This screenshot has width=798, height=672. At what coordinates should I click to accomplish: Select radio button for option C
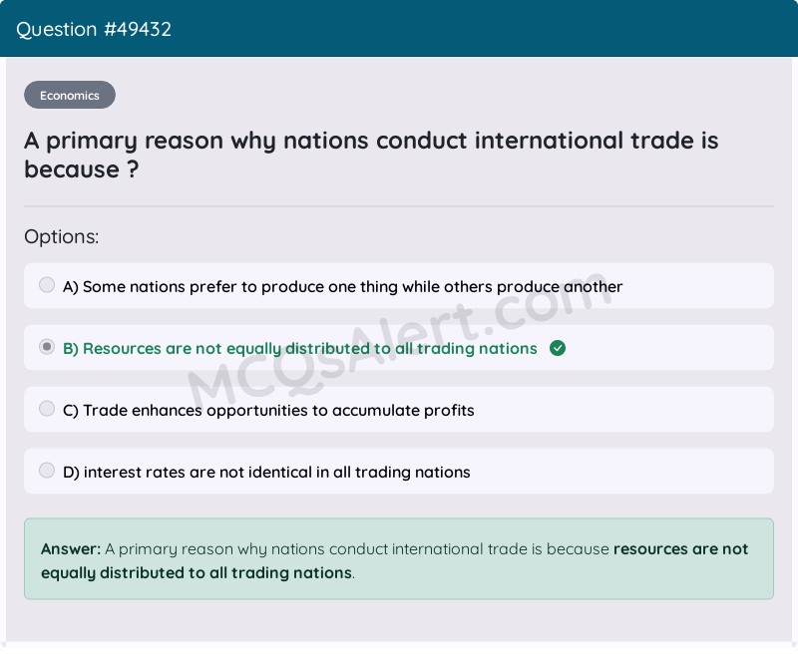(x=46, y=408)
